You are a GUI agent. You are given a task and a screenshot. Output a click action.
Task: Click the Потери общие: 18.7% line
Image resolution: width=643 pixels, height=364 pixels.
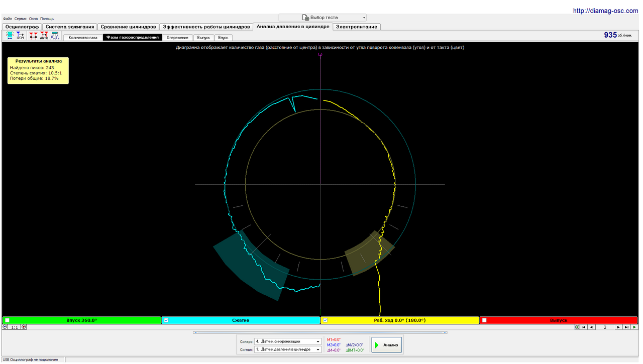[34, 78]
